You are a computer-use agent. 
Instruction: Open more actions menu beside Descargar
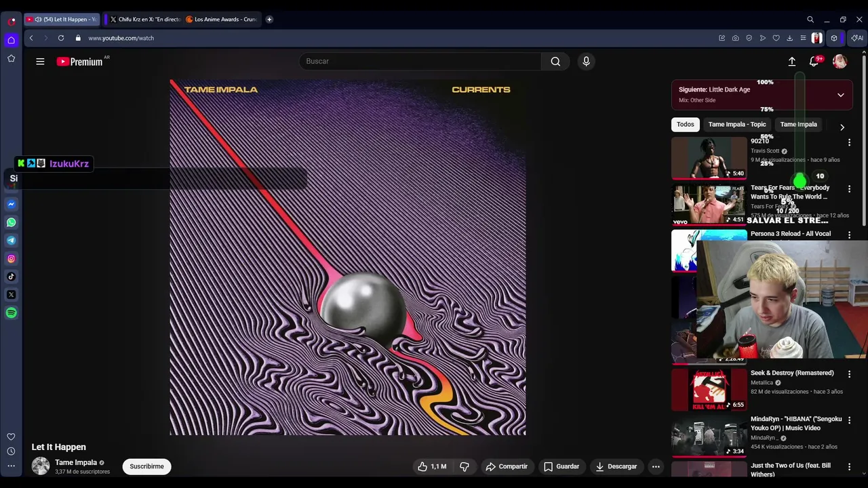click(656, 466)
